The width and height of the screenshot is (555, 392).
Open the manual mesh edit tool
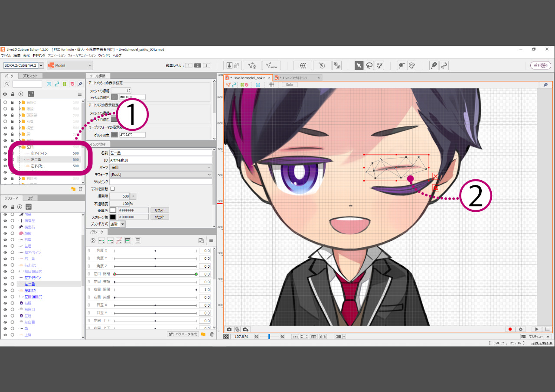(252, 65)
